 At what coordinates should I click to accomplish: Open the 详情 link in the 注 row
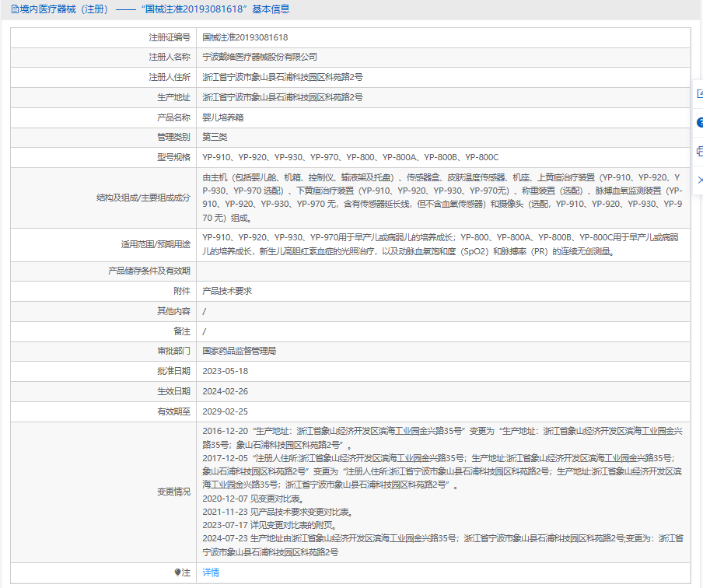(211, 572)
